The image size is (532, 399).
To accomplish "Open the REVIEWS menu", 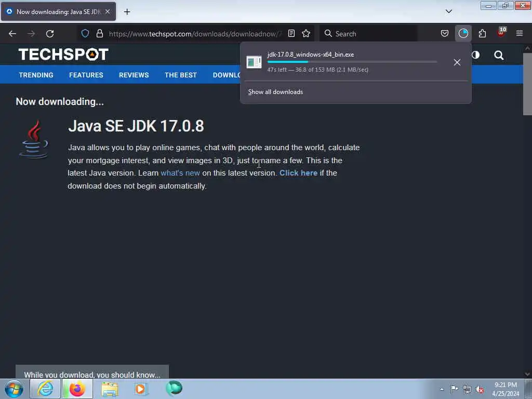I will click(134, 75).
